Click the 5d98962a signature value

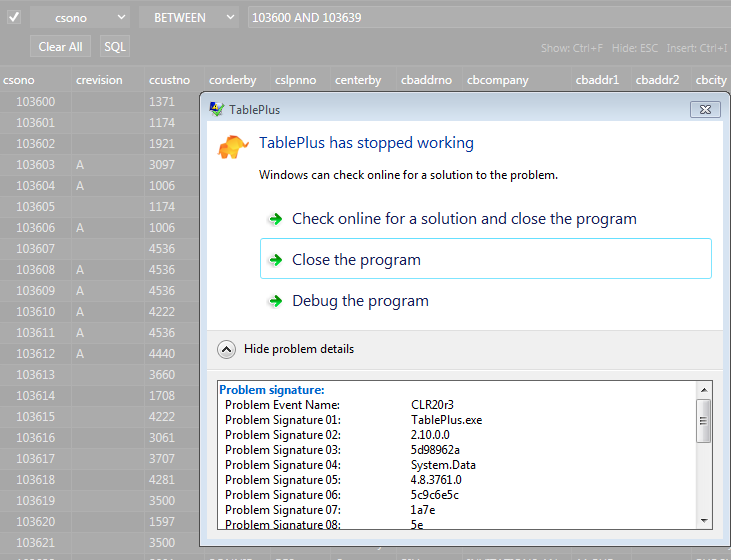435,449
